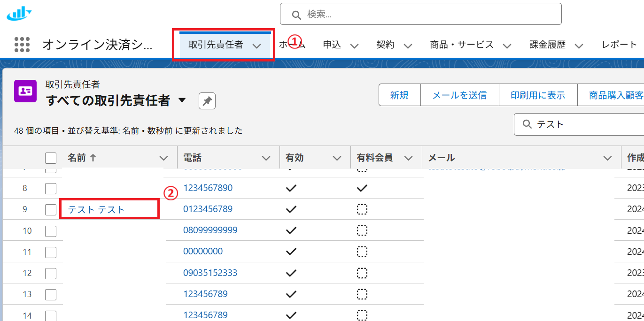Select the checkbox for row 9
The height and width of the screenshot is (321, 644).
click(x=51, y=210)
